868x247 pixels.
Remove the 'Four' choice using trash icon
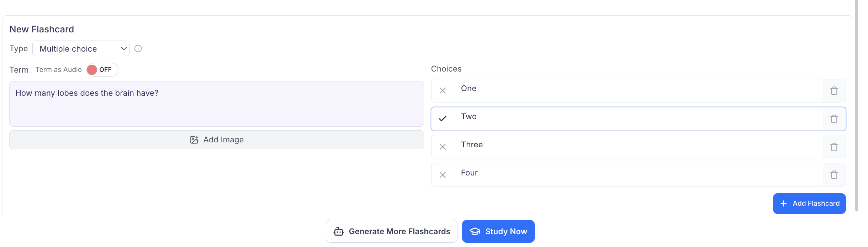tap(834, 175)
